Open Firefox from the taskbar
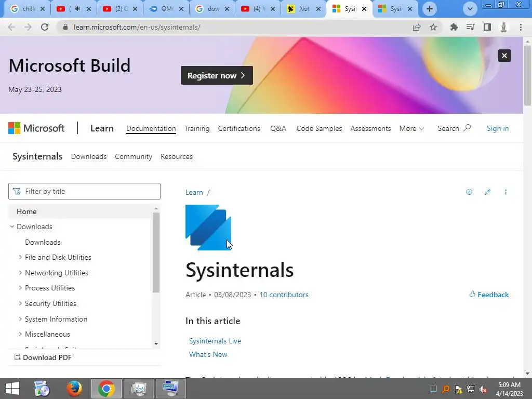The height and width of the screenshot is (399, 532). click(x=74, y=389)
